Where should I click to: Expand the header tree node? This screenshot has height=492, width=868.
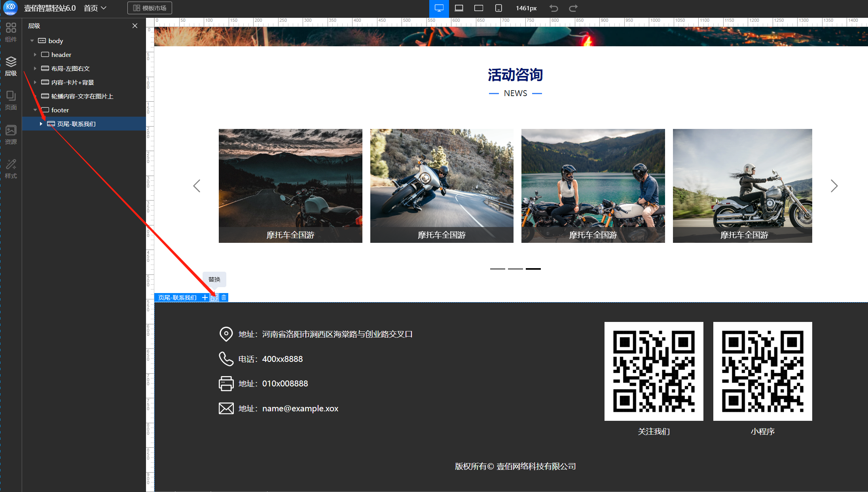coord(35,55)
